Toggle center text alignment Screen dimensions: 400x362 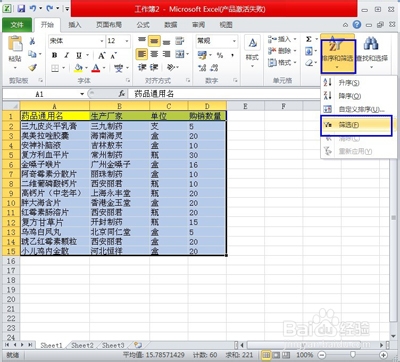click(154, 54)
